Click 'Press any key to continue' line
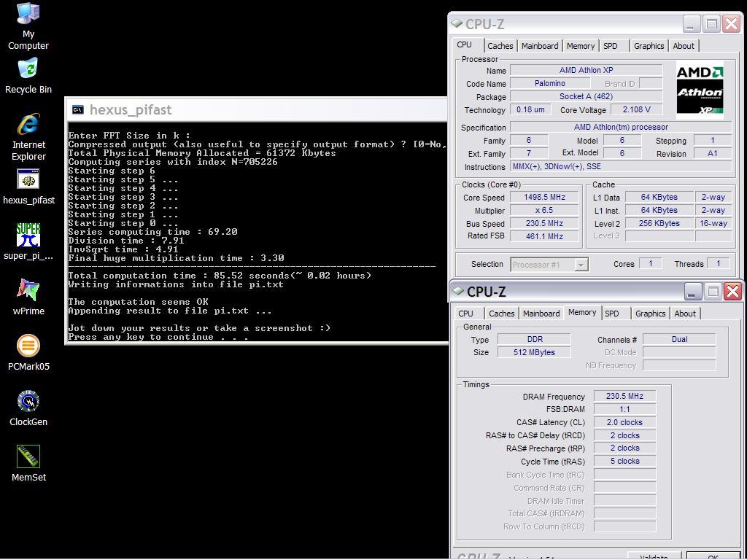This screenshot has width=747, height=560. tap(158, 337)
